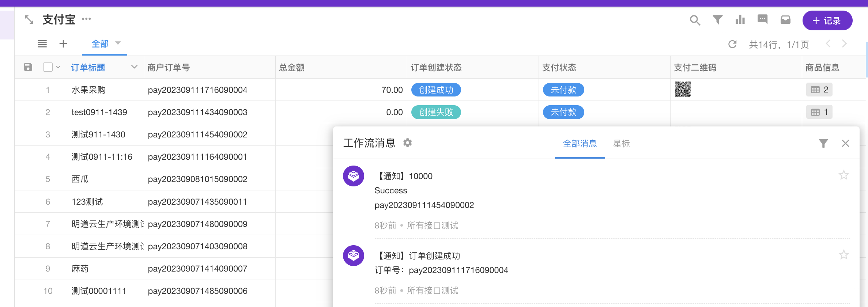868x307 pixels.
Task: Open the inbox tray icon
Action: point(785,20)
